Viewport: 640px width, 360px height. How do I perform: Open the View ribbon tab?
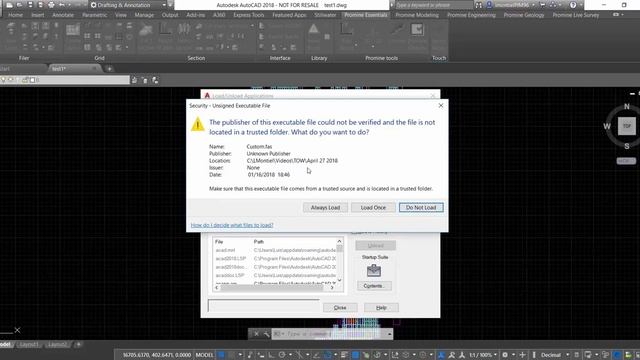(120, 15)
